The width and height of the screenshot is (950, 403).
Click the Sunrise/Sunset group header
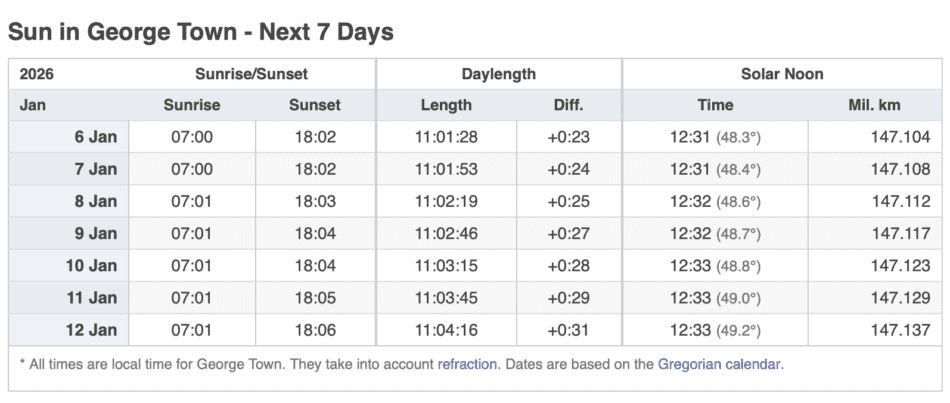coord(251,74)
